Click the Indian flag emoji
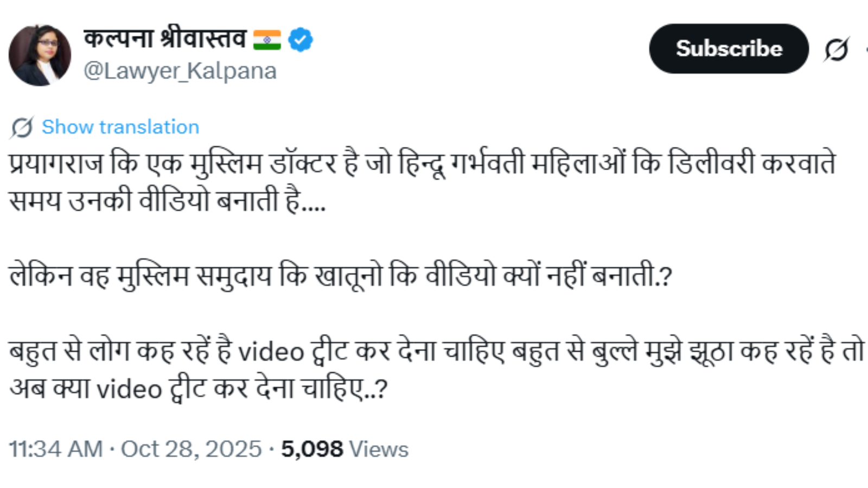Viewport: 868px width, 488px height. [267, 40]
